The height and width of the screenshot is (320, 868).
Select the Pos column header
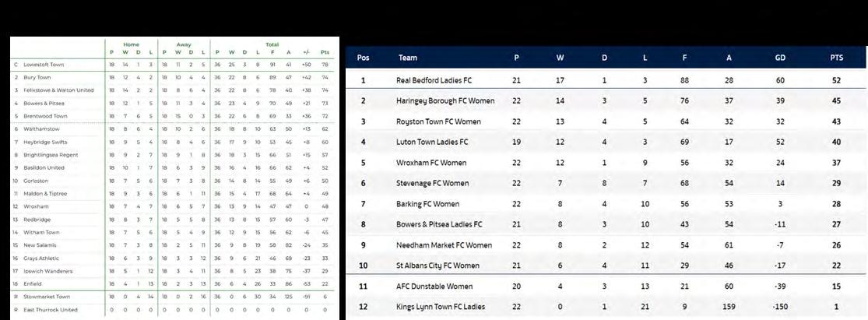(x=363, y=58)
